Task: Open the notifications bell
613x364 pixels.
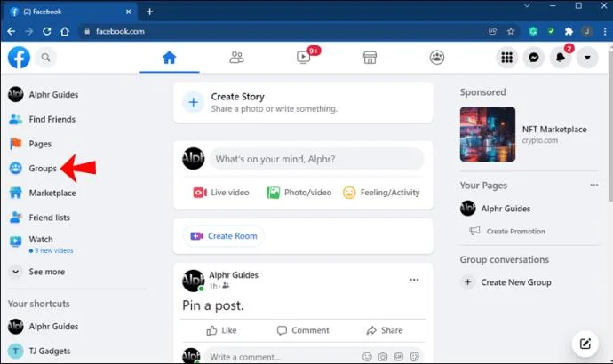Action: (x=561, y=58)
